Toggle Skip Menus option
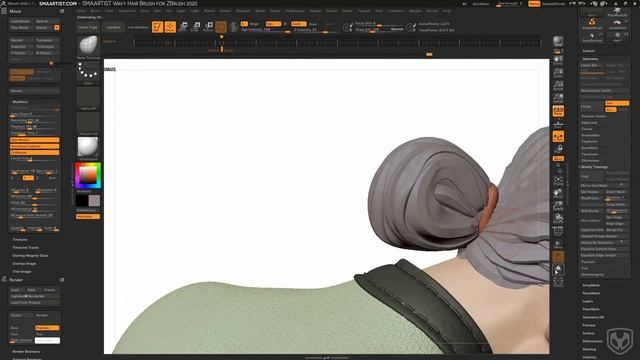This screenshot has height=360, width=640. 35,140
